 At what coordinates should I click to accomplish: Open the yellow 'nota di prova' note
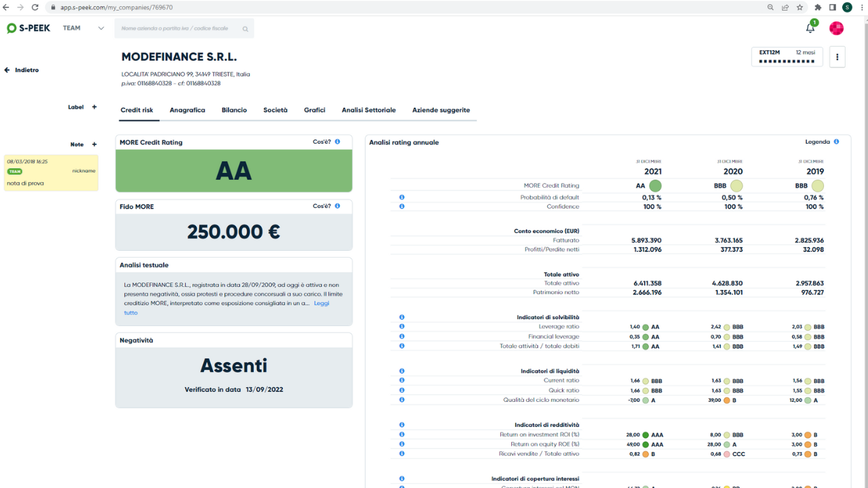click(51, 173)
